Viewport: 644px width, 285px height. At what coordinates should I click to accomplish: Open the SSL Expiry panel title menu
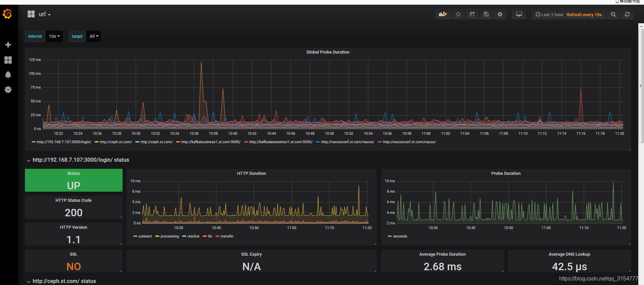click(251, 254)
